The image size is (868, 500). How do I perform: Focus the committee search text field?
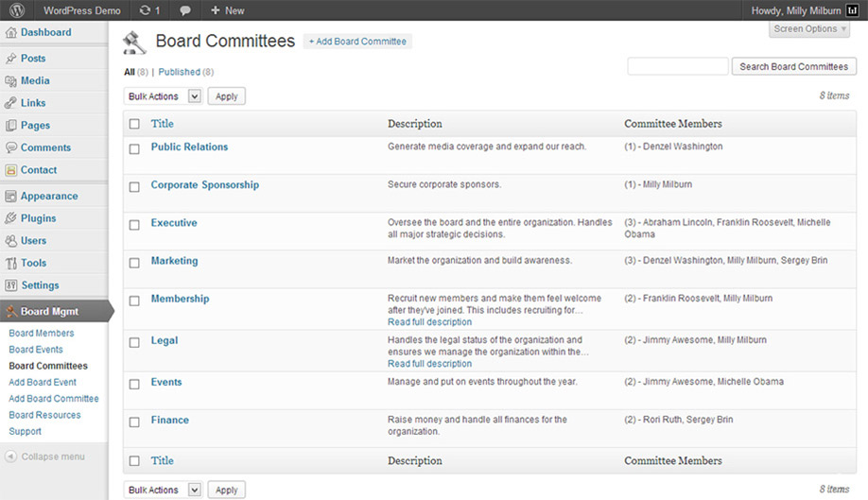[x=677, y=66]
